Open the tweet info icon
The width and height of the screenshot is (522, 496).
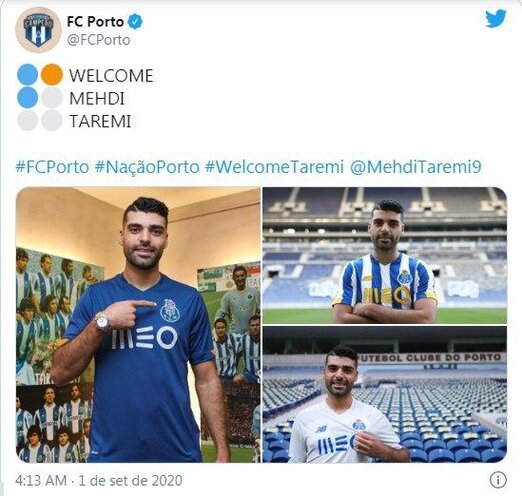498,480
